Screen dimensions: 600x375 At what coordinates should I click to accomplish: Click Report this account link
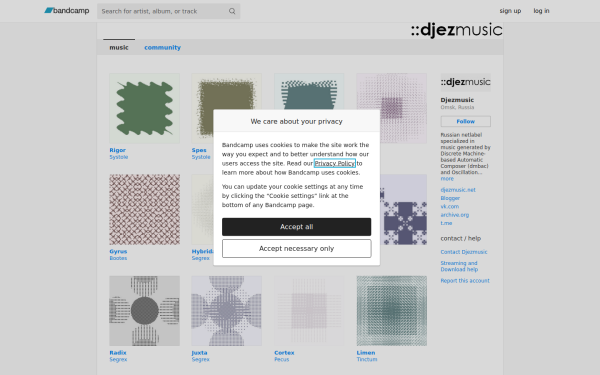pyautogui.click(x=465, y=280)
